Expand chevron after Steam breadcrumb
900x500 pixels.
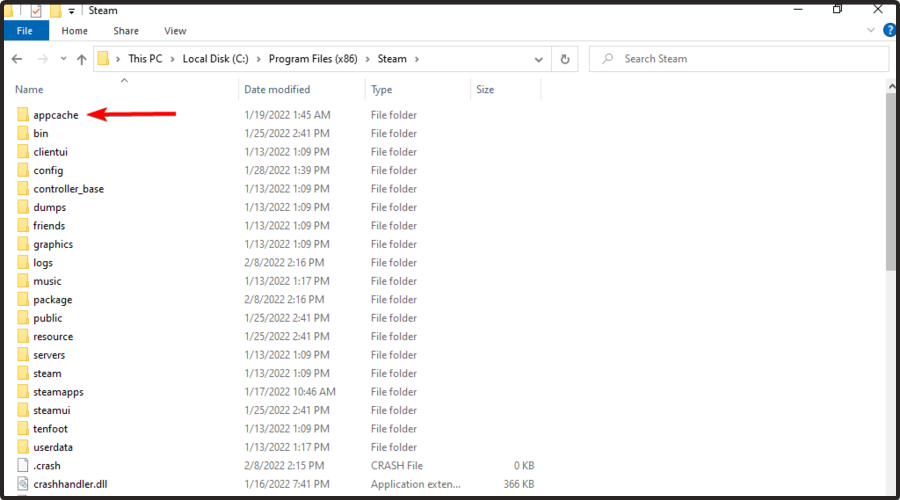(417, 59)
